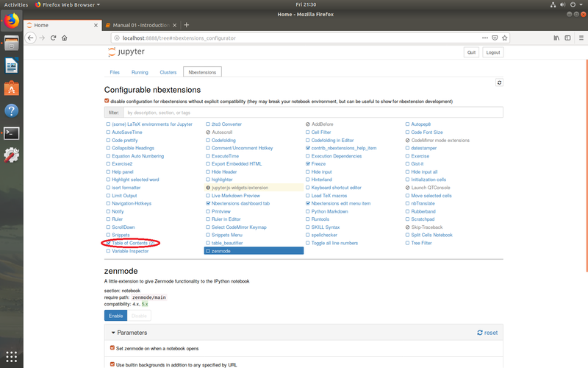The height and width of the screenshot is (368, 588).
Task: Open the network status indicator
Action: [553, 4]
